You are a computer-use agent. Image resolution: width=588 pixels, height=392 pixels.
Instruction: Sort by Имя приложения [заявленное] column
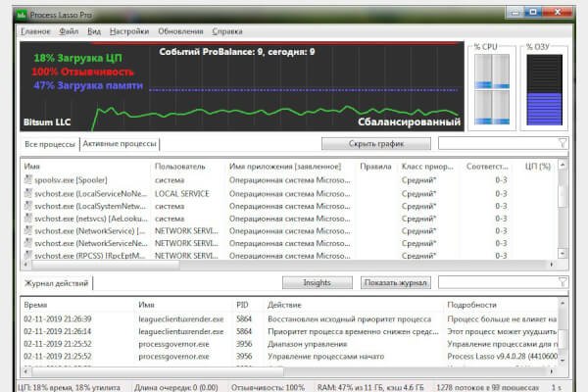tap(290, 167)
